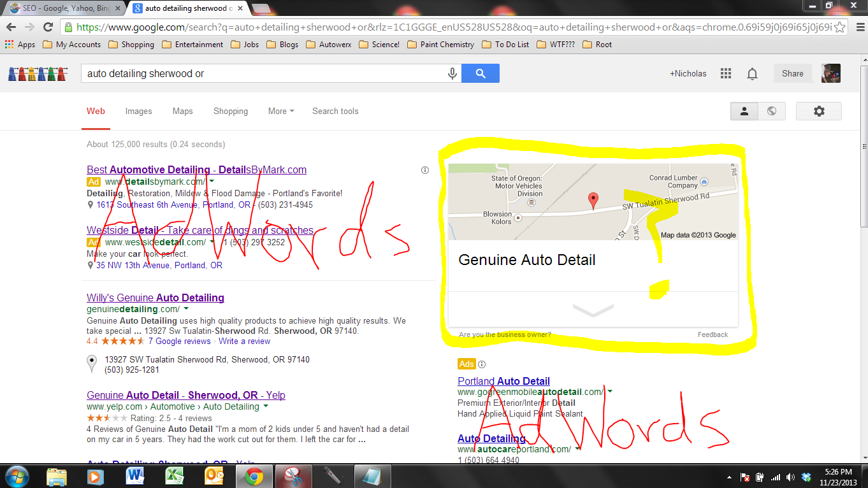868x488 pixels.
Task: Open Windows Start button
Action: click(x=17, y=476)
